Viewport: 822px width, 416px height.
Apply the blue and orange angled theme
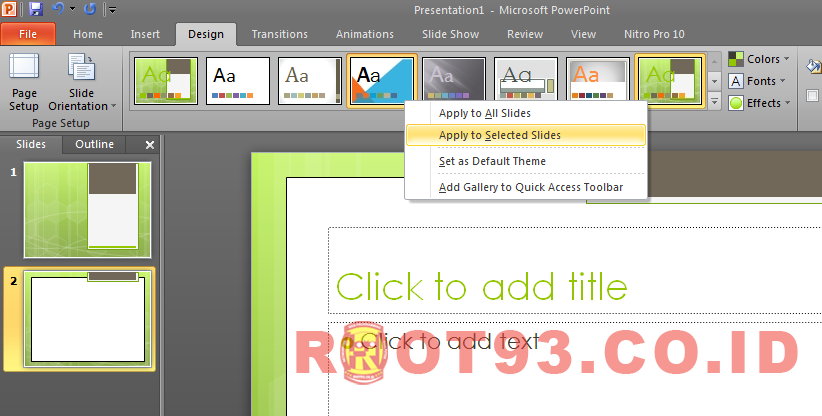pos(382,81)
